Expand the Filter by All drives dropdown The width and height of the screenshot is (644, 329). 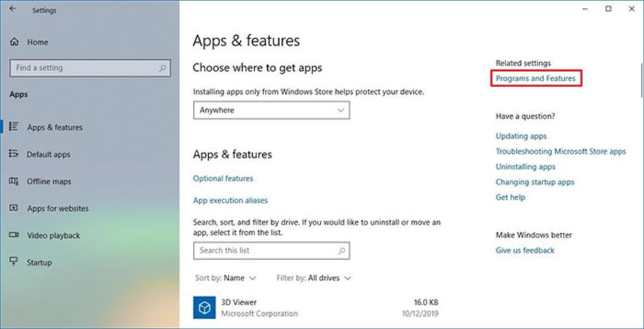pyautogui.click(x=314, y=278)
